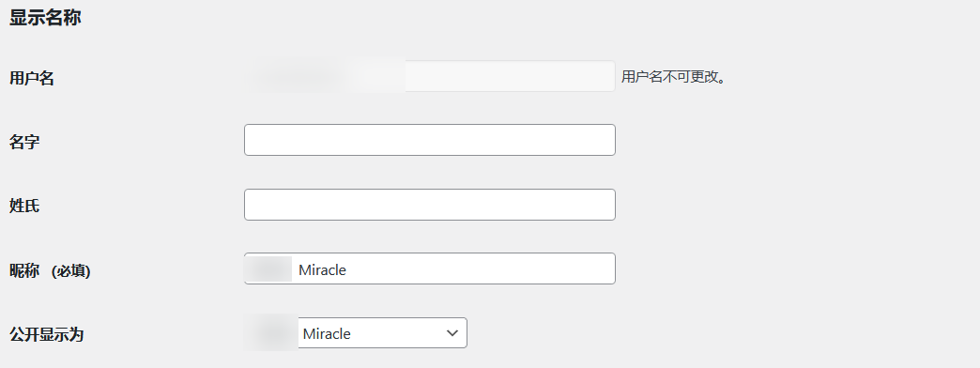980x368 pixels.
Task: Click into the 昵称 nickname input field
Action: (429, 268)
